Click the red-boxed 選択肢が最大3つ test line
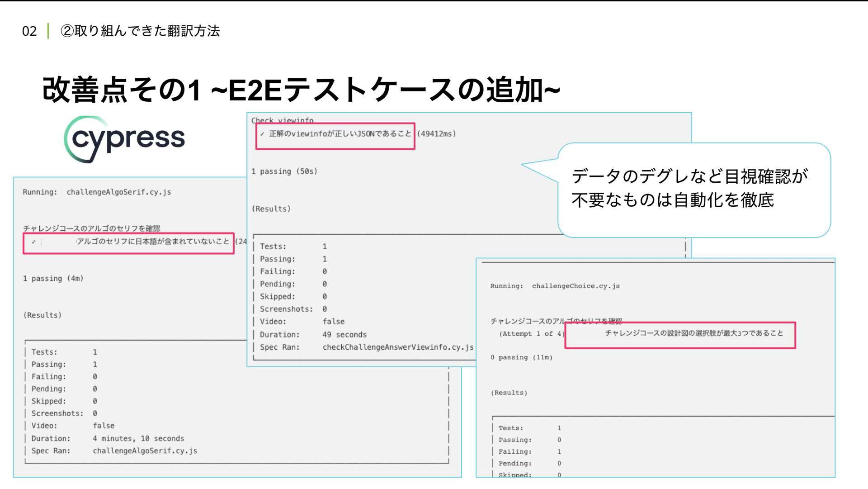The height and width of the screenshot is (489, 868). click(x=693, y=333)
